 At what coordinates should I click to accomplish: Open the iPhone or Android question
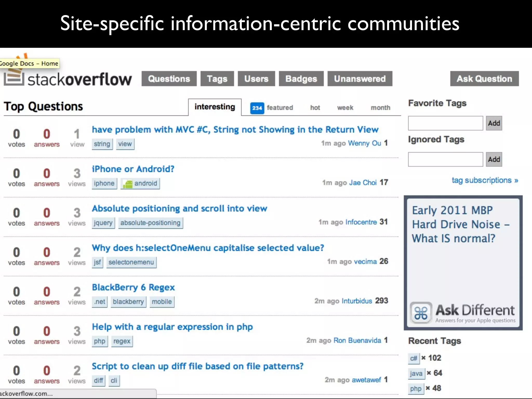(x=133, y=169)
